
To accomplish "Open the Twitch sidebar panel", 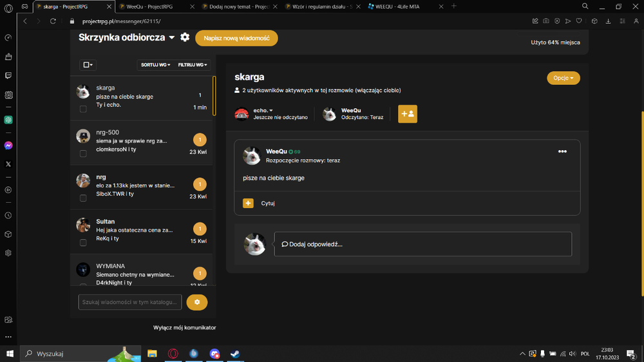I will [x=8, y=75].
